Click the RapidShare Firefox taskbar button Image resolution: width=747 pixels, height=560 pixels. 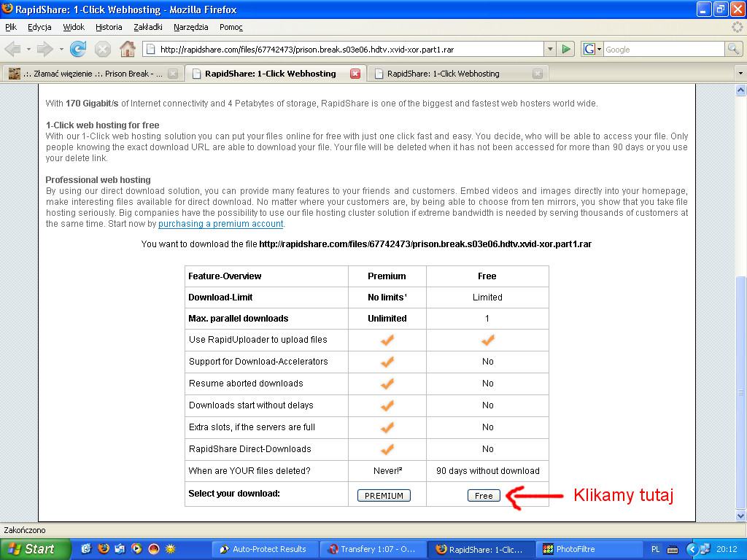[480, 549]
